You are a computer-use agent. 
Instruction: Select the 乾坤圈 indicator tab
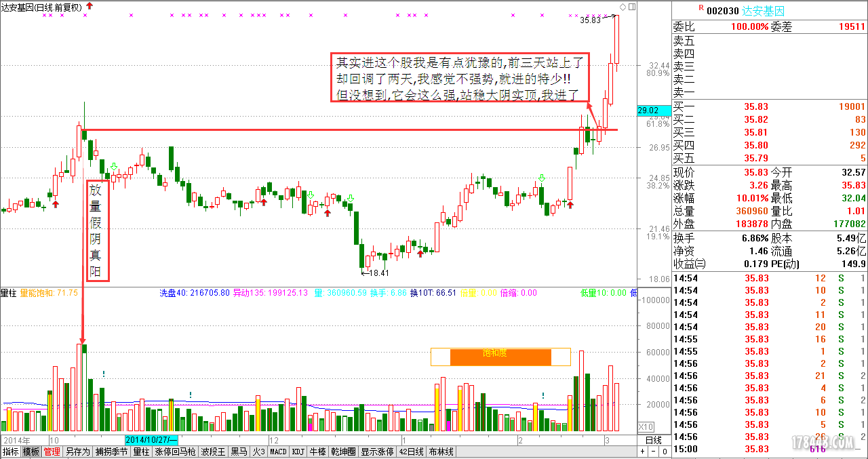(x=343, y=452)
